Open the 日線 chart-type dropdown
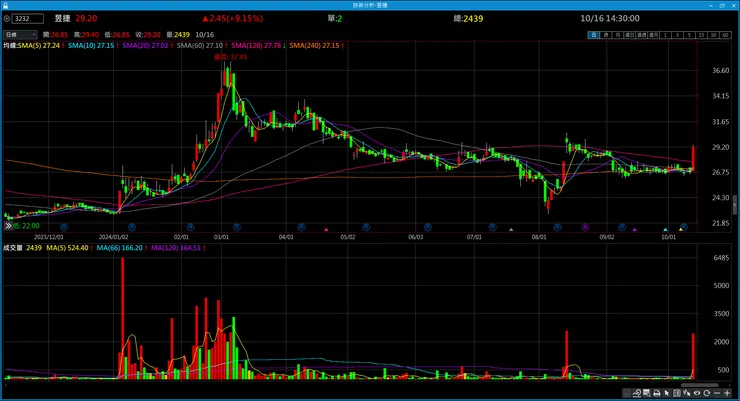 pos(20,35)
